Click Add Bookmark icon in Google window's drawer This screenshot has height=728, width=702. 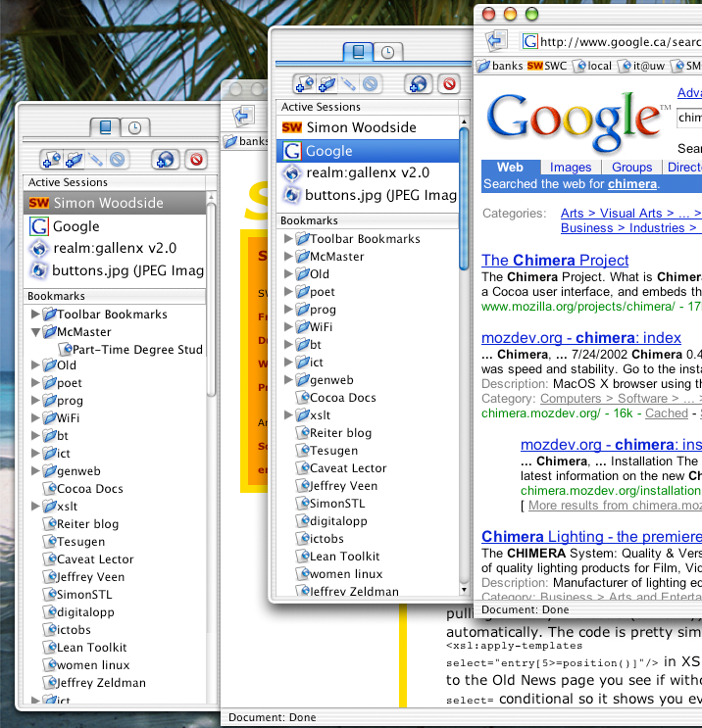(x=305, y=84)
